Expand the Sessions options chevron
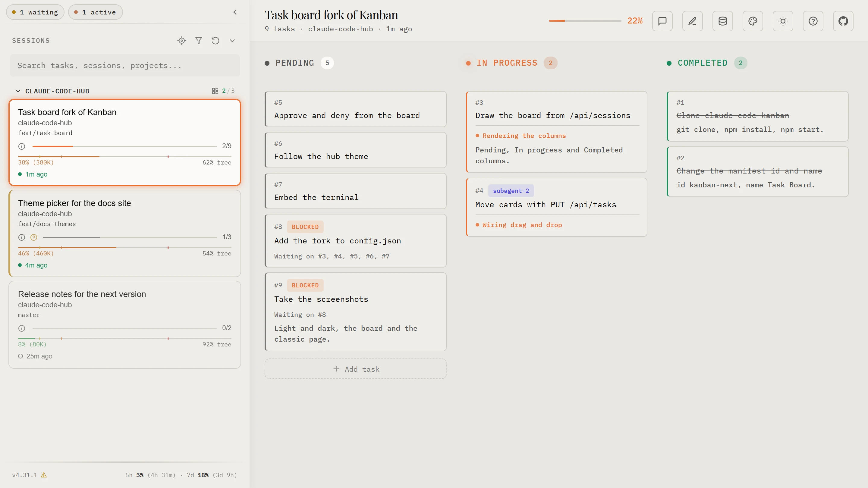 pos(232,40)
